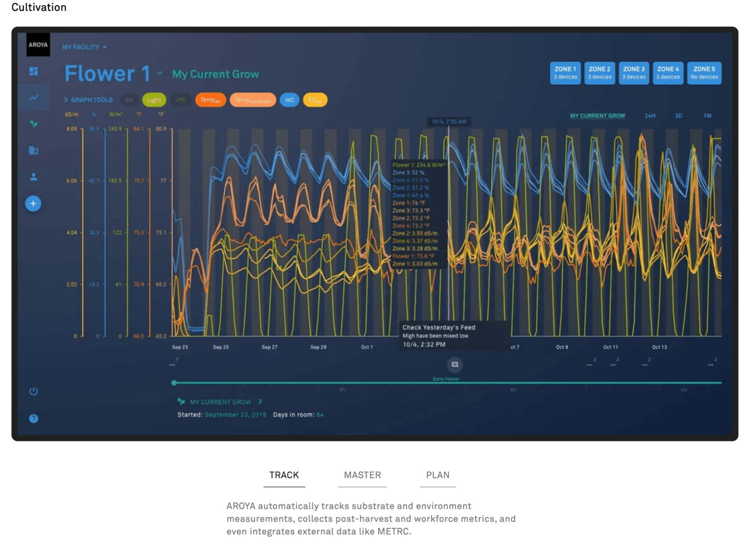Image resolution: width=756 pixels, height=558 pixels.
Task: Switch the chart to the 3D range
Action: (679, 116)
